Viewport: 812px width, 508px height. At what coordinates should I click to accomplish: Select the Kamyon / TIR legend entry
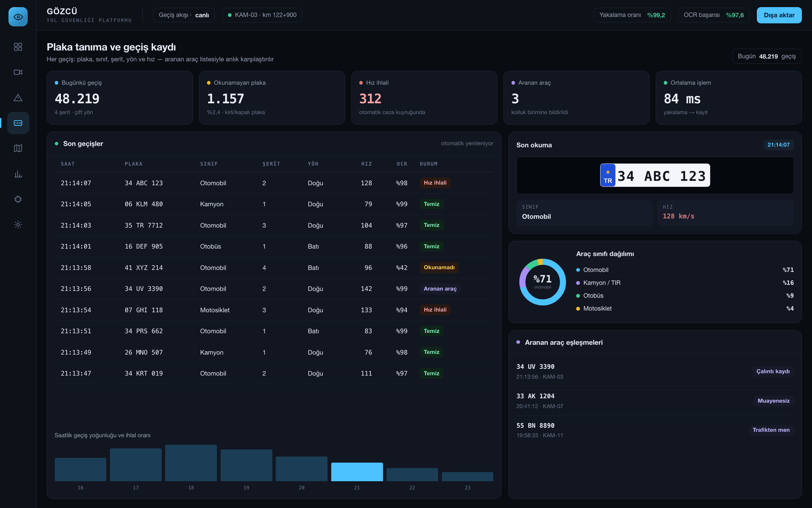pyautogui.click(x=685, y=283)
